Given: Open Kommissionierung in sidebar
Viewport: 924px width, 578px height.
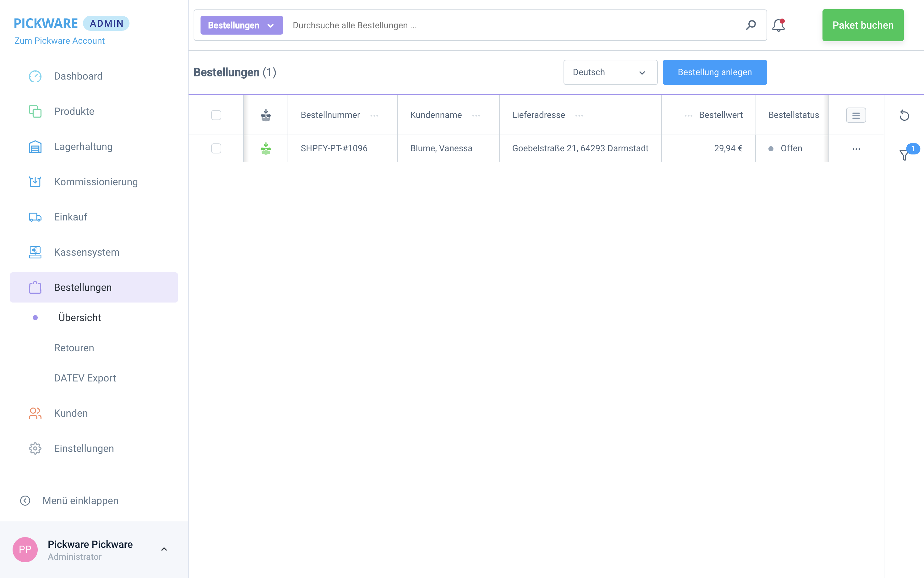Looking at the screenshot, I should point(96,181).
